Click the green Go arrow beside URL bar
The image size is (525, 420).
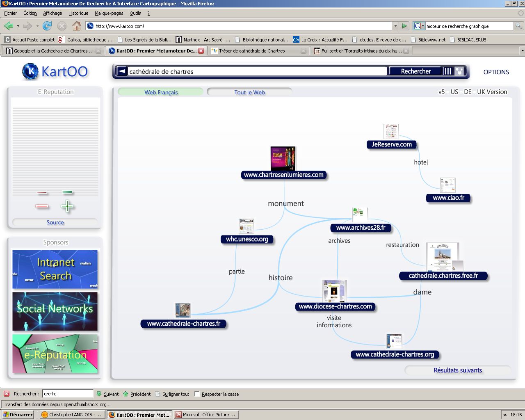point(404,26)
